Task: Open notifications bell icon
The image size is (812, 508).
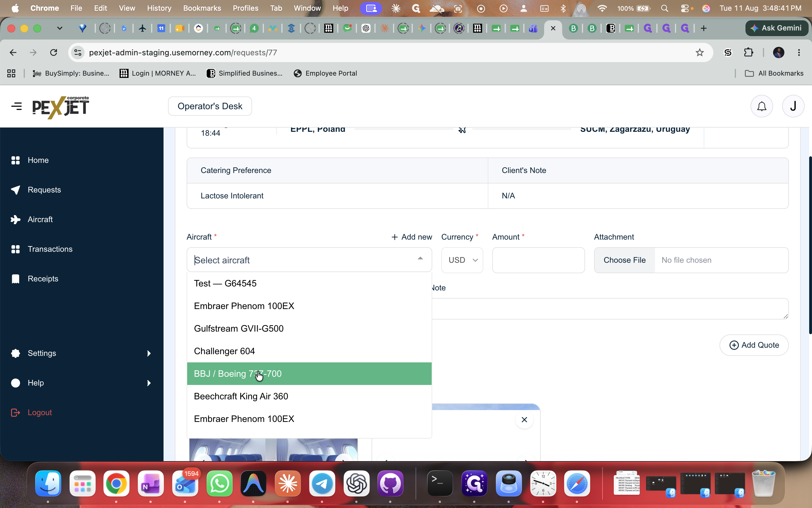Action: (x=762, y=106)
